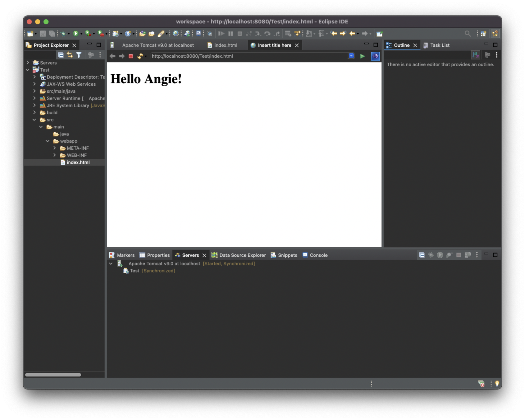Click Refresh icon in browser toolbar

pyautogui.click(x=140, y=56)
